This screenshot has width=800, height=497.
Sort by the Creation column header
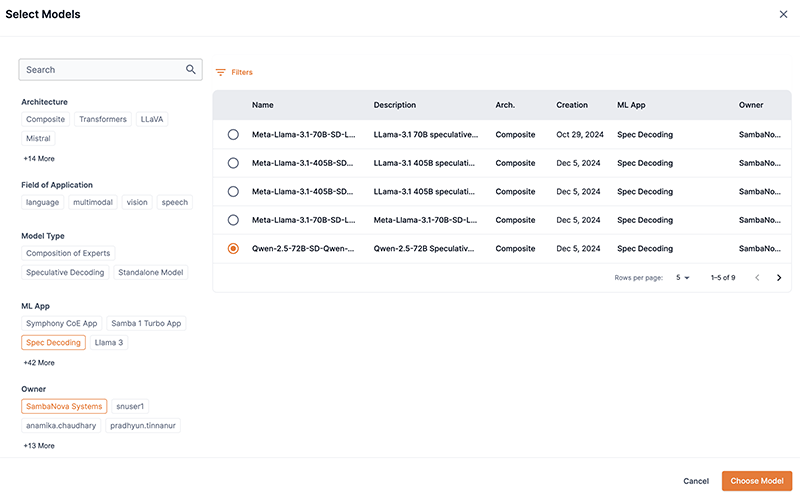(x=572, y=105)
